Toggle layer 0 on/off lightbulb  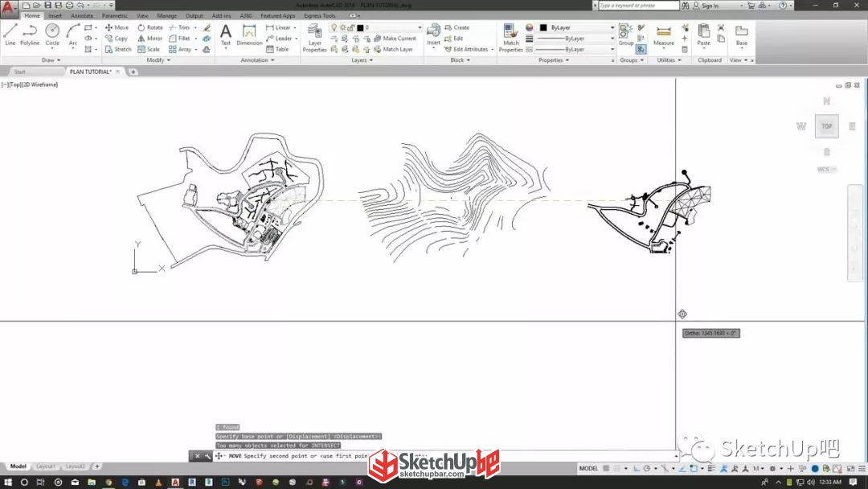pyautogui.click(x=334, y=27)
